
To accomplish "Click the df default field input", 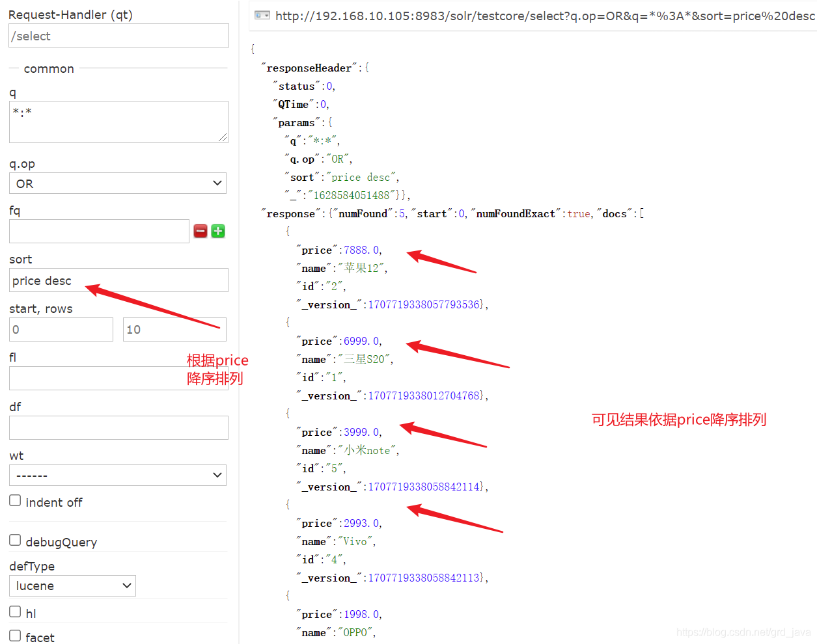I will pos(118,427).
